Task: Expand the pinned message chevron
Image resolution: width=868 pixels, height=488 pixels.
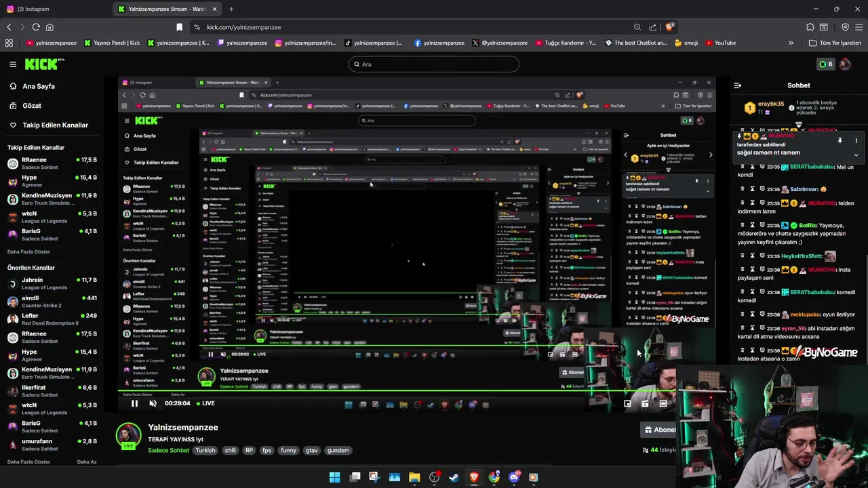Action: click(x=856, y=155)
